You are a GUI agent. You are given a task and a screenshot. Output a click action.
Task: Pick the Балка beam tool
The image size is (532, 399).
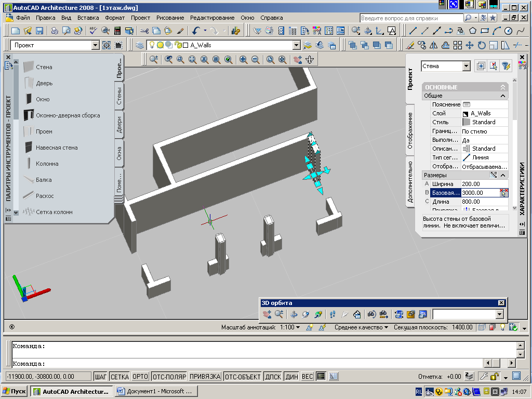44,180
